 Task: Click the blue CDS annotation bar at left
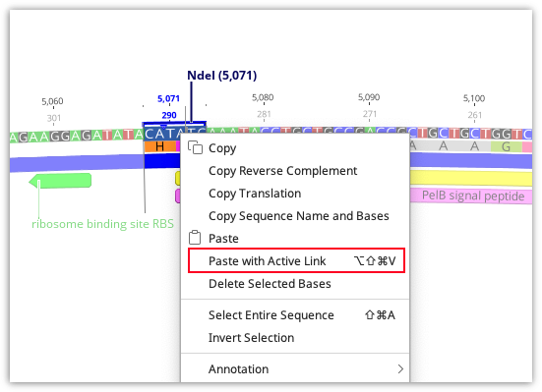[x=77, y=163]
